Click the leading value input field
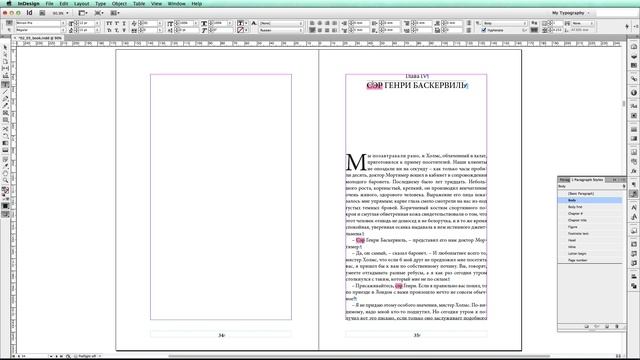This screenshot has width=640, height=360. click(x=87, y=30)
